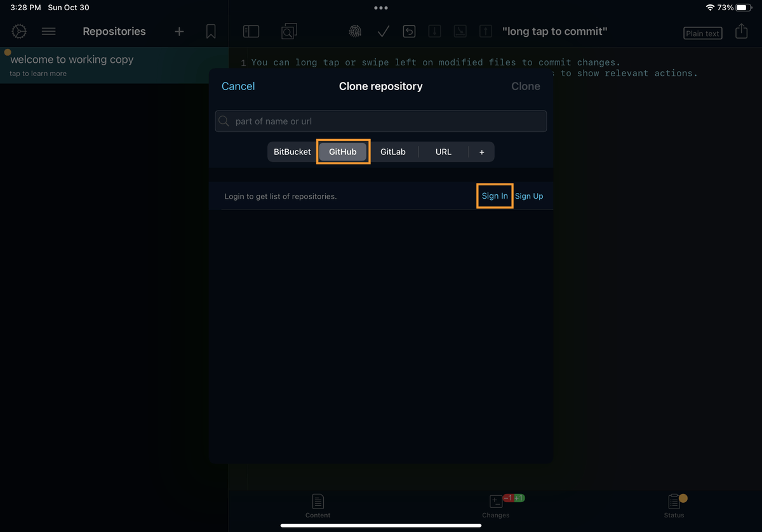Cancel the Clone repository dialog
The image size is (762, 532).
238,86
